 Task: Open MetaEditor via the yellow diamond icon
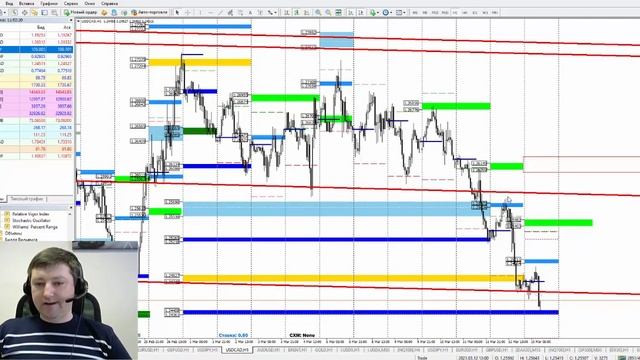[x=104, y=13]
